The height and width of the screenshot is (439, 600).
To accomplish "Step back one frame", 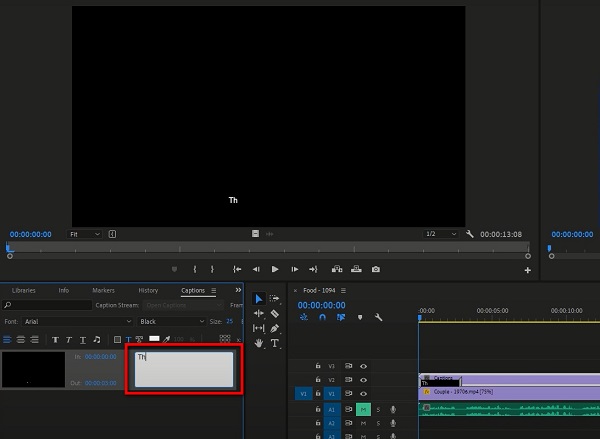I will 256,269.
